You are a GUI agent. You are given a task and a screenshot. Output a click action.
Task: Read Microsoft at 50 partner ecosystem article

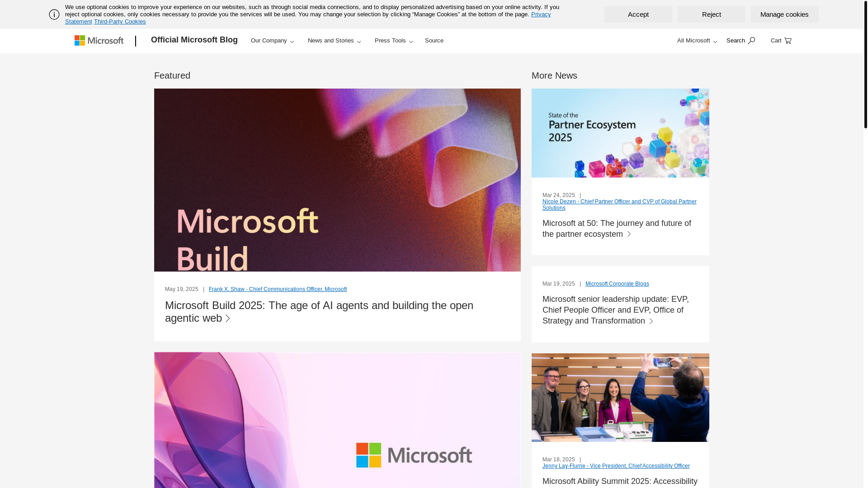(x=617, y=229)
